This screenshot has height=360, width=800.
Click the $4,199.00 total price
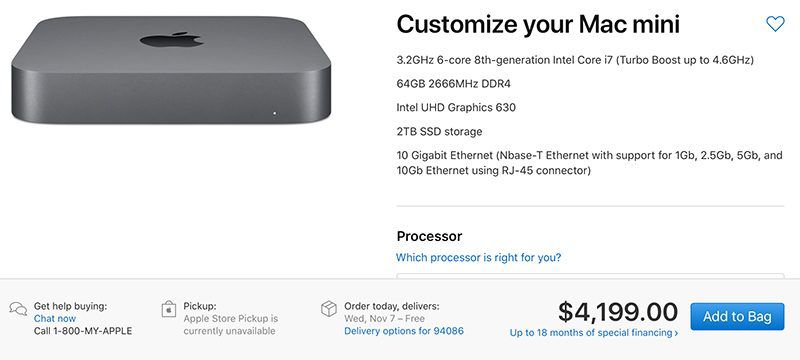click(618, 312)
